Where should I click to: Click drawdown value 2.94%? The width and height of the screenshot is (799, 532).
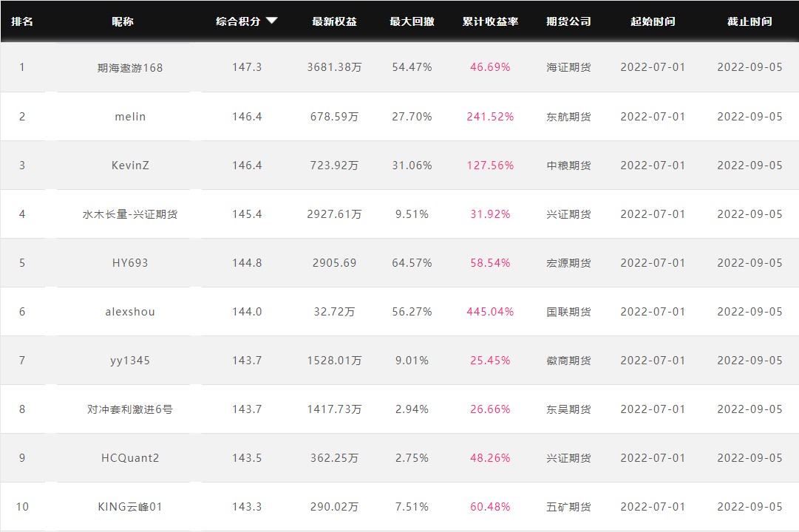click(412, 409)
